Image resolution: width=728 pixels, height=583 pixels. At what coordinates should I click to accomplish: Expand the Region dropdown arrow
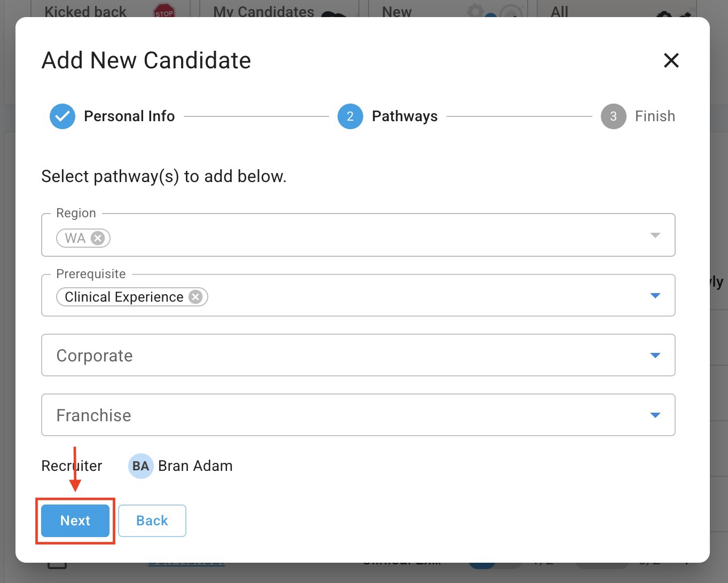(x=655, y=235)
